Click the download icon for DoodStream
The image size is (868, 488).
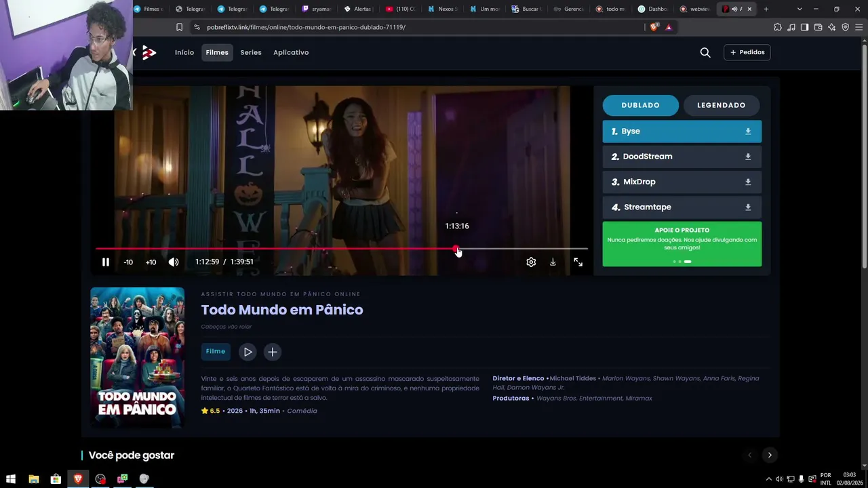pyautogui.click(x=748, y=157)
